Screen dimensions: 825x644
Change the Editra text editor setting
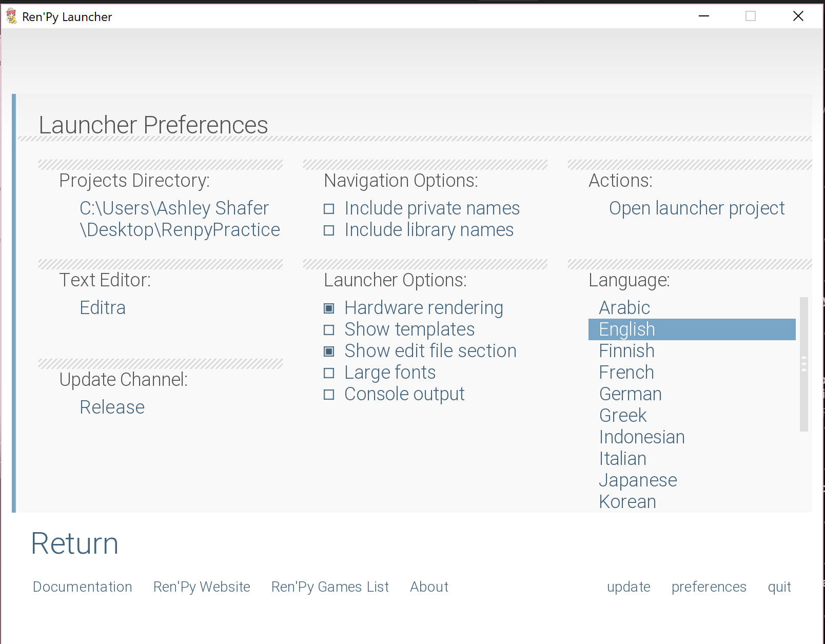tap(103, 308)
